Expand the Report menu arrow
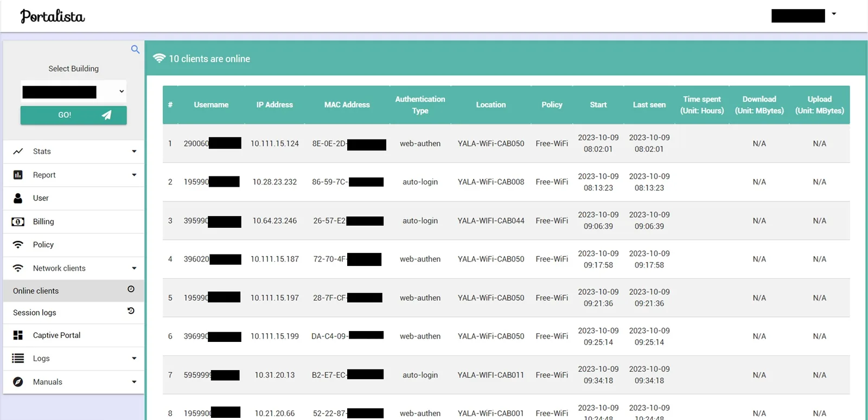The width and height of the screenshot is (868, 420). 134,175
